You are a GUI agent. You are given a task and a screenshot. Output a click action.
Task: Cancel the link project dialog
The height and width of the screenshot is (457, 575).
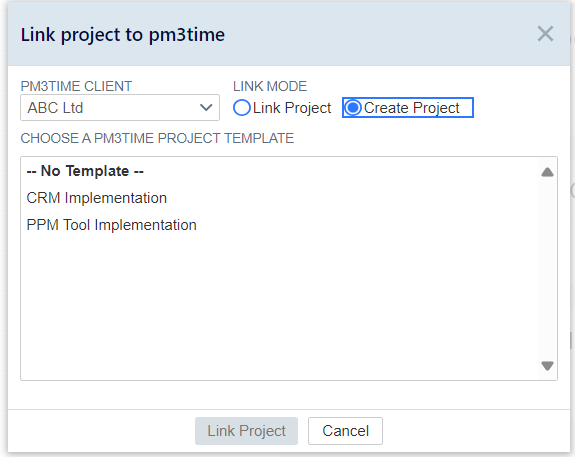[345, 431]
